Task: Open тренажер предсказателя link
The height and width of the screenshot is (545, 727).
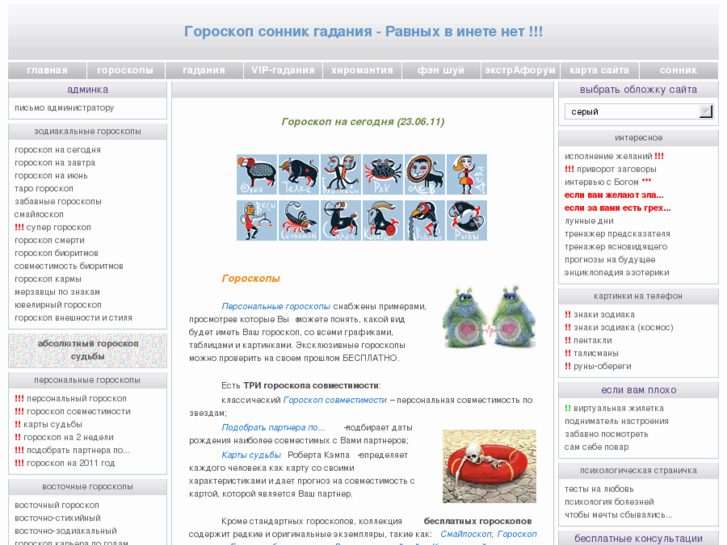Action: pos(617,234)
